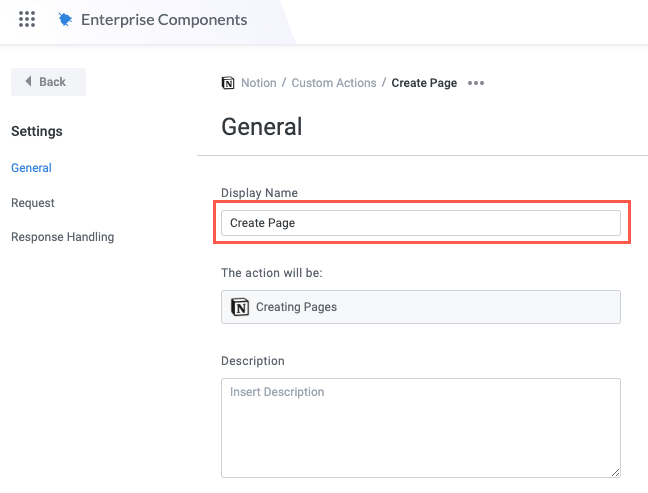Click the Description label
The image size is (648, 493).
[253, 361]
